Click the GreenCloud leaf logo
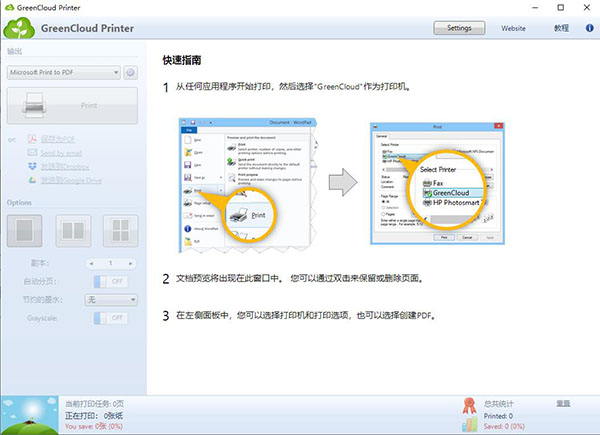This screenshot has width=600, height=435. (19, 28)
